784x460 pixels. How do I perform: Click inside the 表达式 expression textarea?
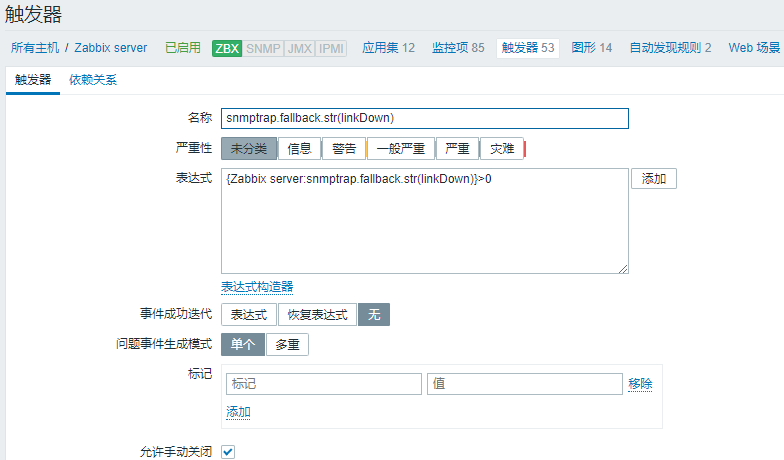pyautogui.click(x=424, y=220)
